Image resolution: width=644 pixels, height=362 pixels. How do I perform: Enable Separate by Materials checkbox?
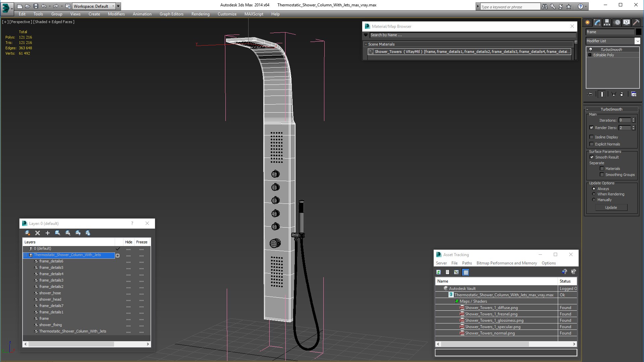(602, 168)
